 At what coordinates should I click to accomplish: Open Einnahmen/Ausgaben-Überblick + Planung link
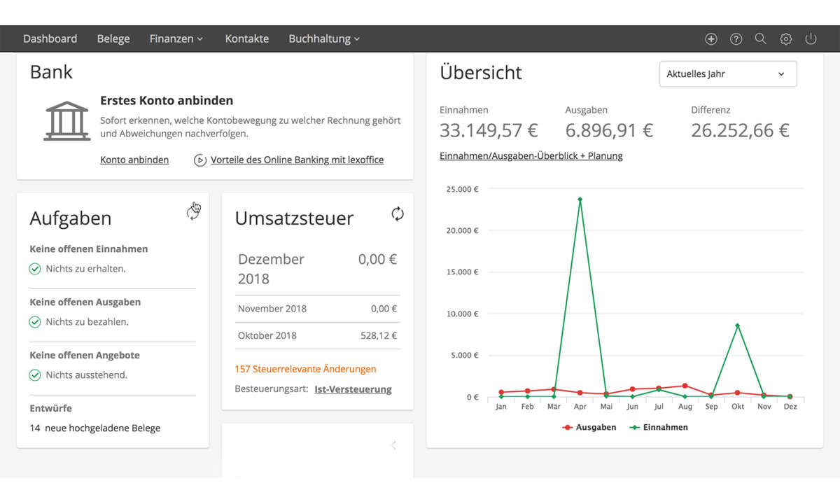[x=531, y=156]
